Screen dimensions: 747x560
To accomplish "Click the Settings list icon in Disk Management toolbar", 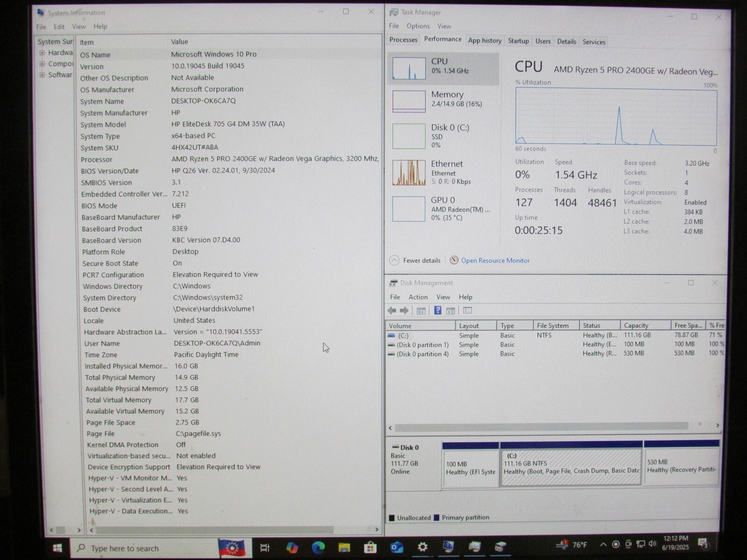I will click(x=467, y=310).
